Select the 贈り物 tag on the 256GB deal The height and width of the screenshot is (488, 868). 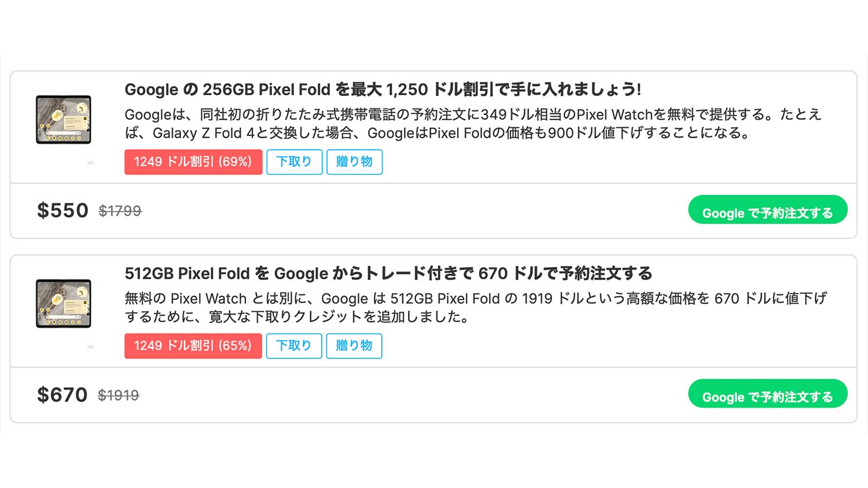click(354, 162)
